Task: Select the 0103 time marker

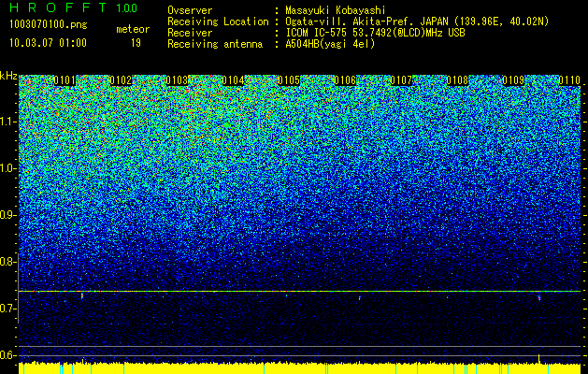Action: click(x=177, y=80)
